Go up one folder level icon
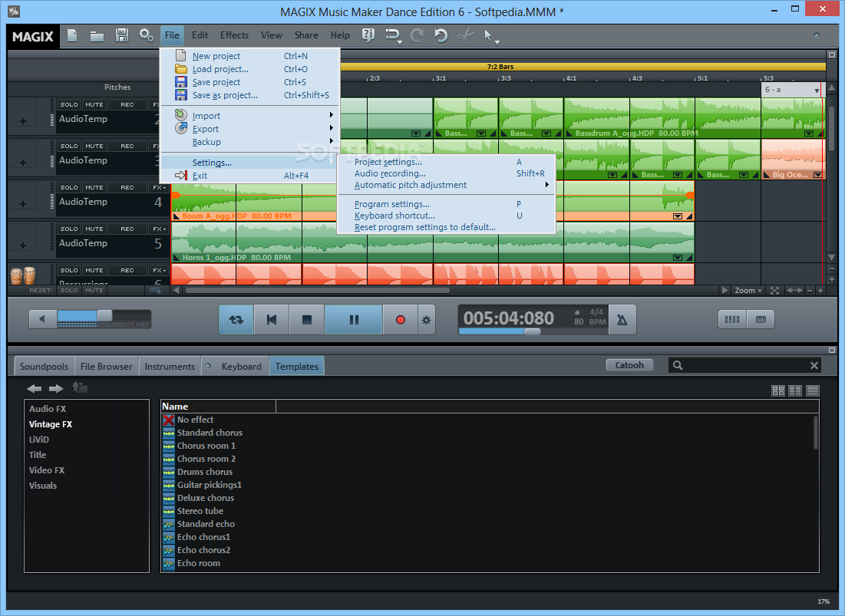Viewport: 845px width, 616px height. point(80,387)
